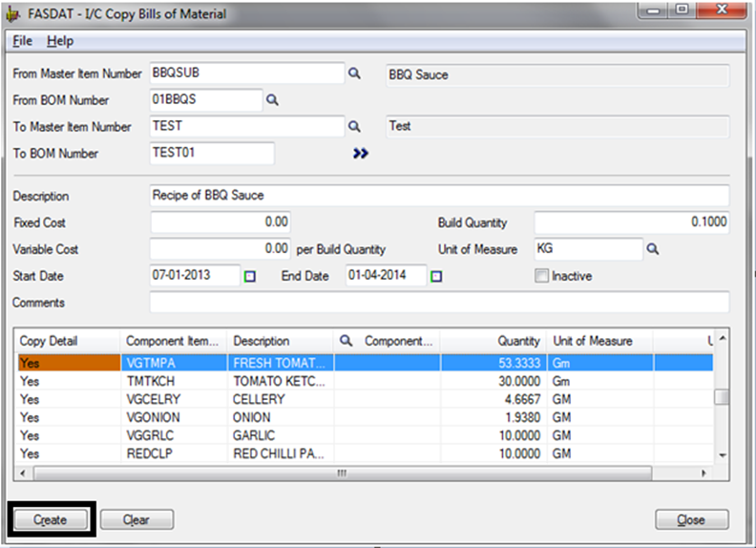Open Unit of Measure finder icon
Image resolution: width=756 pixels, height=548 pixels.
click(654, 249)
